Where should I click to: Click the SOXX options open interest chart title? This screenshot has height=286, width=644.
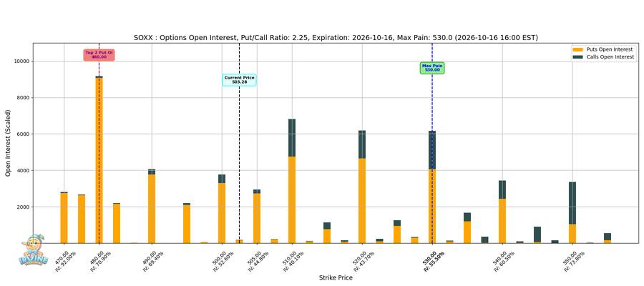click(336, 38)
